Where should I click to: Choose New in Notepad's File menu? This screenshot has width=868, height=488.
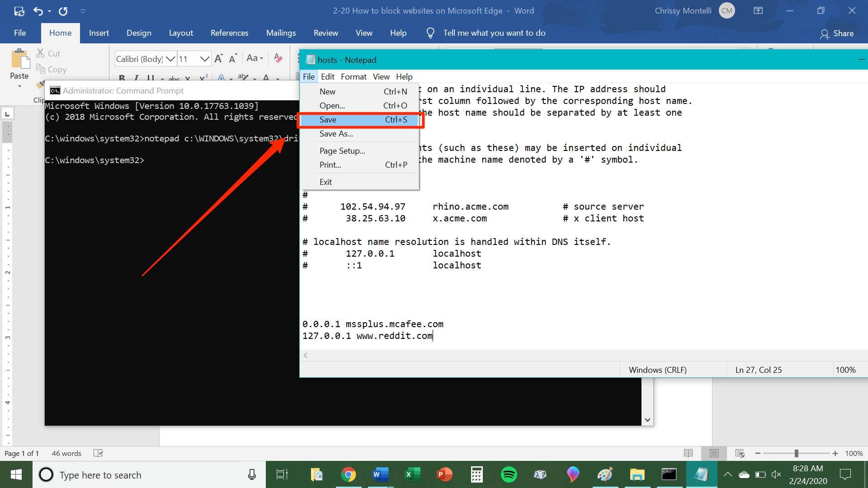360,91
